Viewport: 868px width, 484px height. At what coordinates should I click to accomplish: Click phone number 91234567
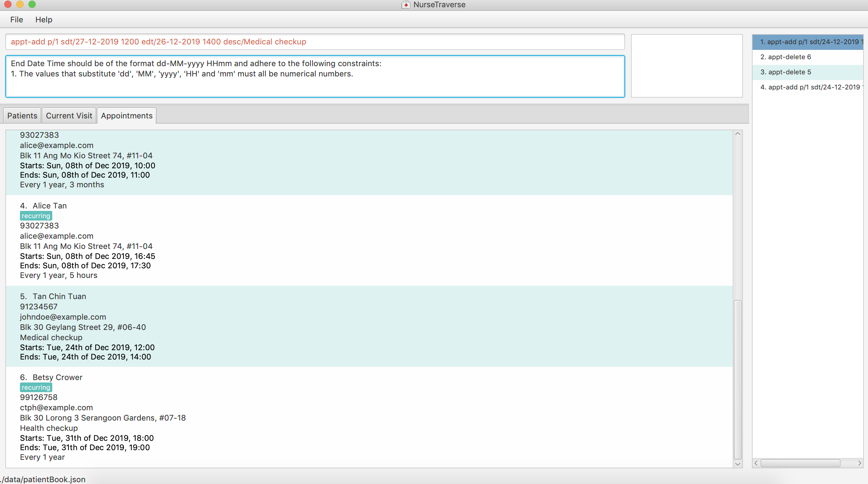click(x=39, y=306)
